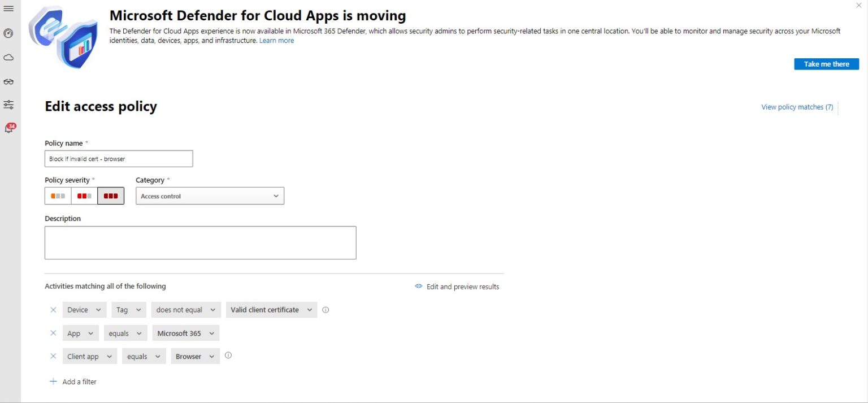
Task: Open the Control settings sliders icon
Action: [8, 104]
